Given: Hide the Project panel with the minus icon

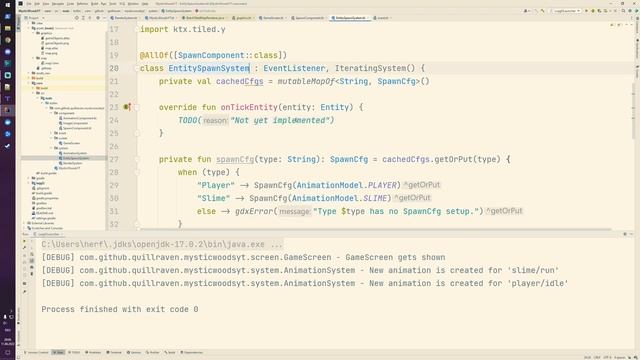Looking at the screenshot, I should pyautogui.click(x=104, y=18).
